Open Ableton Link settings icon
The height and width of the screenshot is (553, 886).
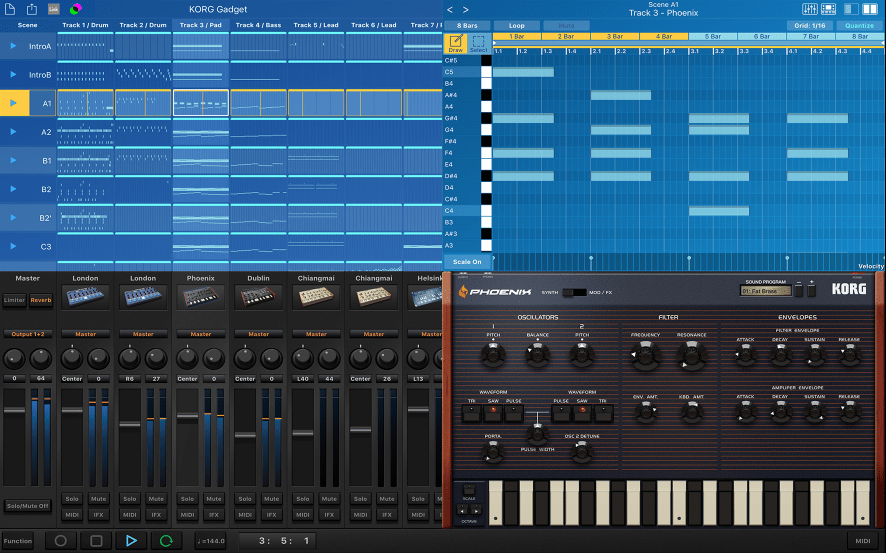54,9
